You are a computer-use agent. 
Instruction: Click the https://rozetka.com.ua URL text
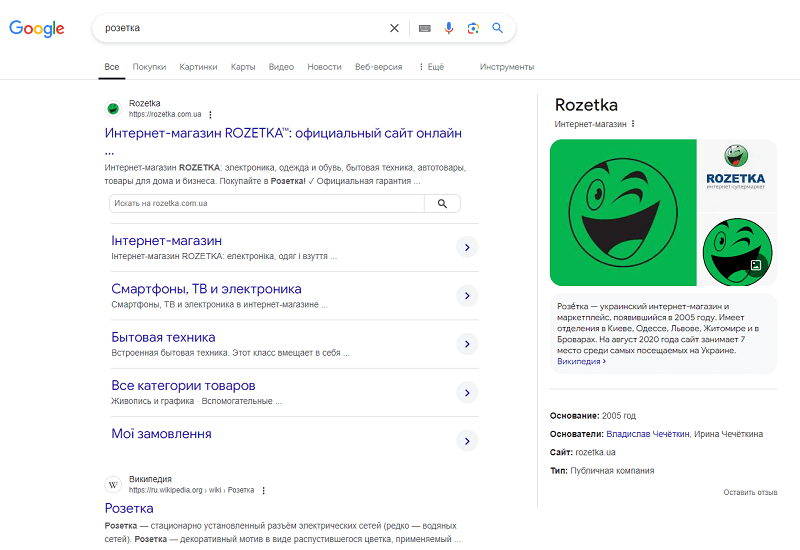pos(165,114)
